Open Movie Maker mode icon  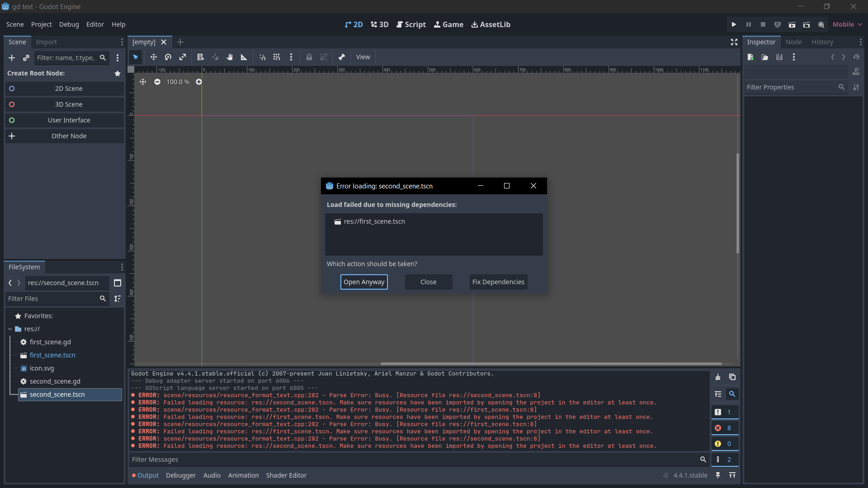(821, 24)
